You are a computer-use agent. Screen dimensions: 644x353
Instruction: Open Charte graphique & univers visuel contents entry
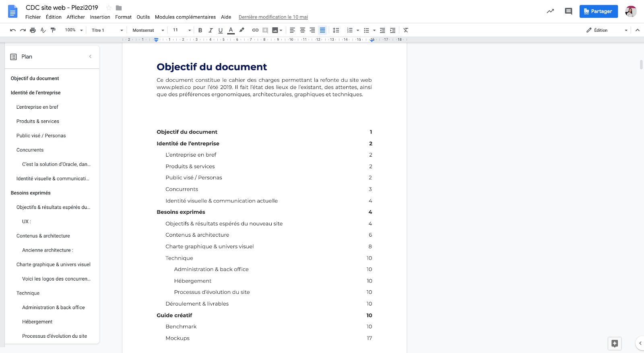(x=210, y=246)
